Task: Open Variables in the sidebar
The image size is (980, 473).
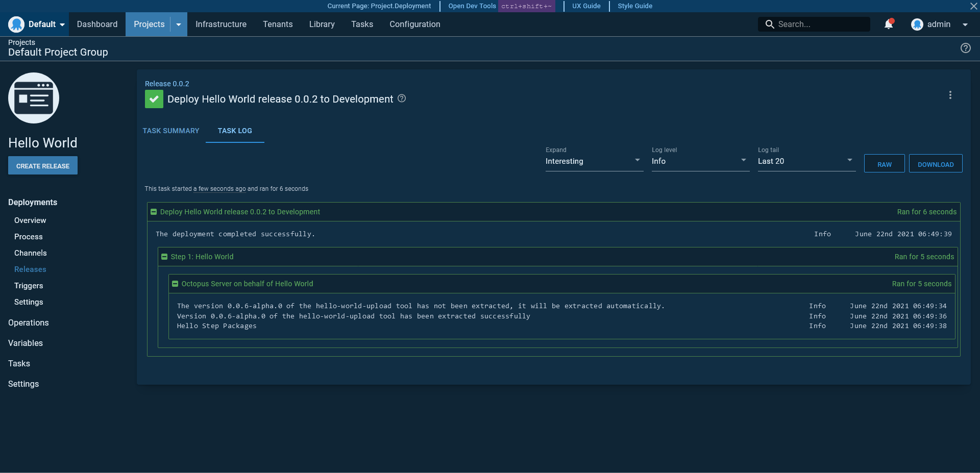Action: coord(26,343)
